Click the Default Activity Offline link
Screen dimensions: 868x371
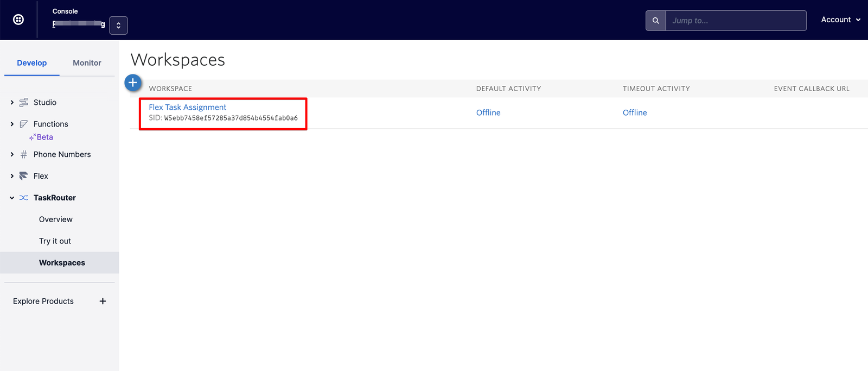(x=488, y=112)
